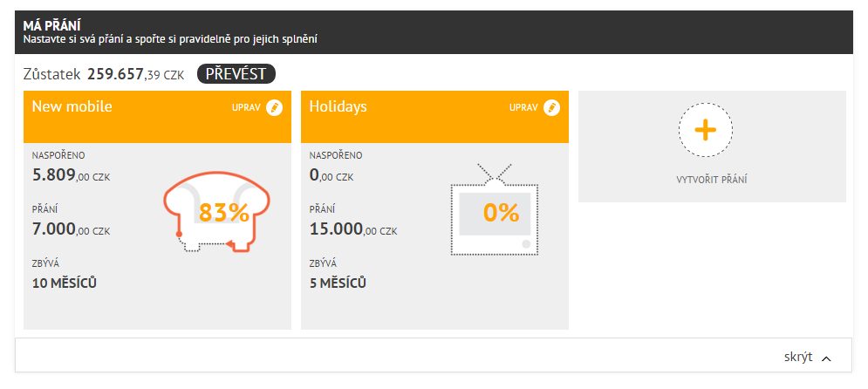Select the Holidays card title
This screenshot has height=389, width=868.
(x=338, y=106)
